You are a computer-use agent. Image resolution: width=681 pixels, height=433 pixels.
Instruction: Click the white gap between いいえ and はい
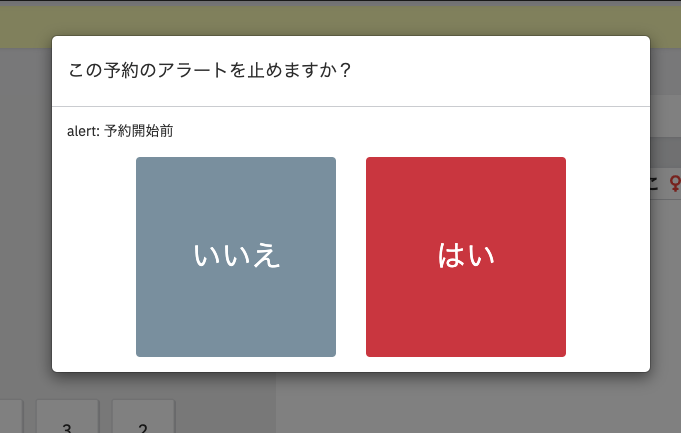[x=351, y=256]
